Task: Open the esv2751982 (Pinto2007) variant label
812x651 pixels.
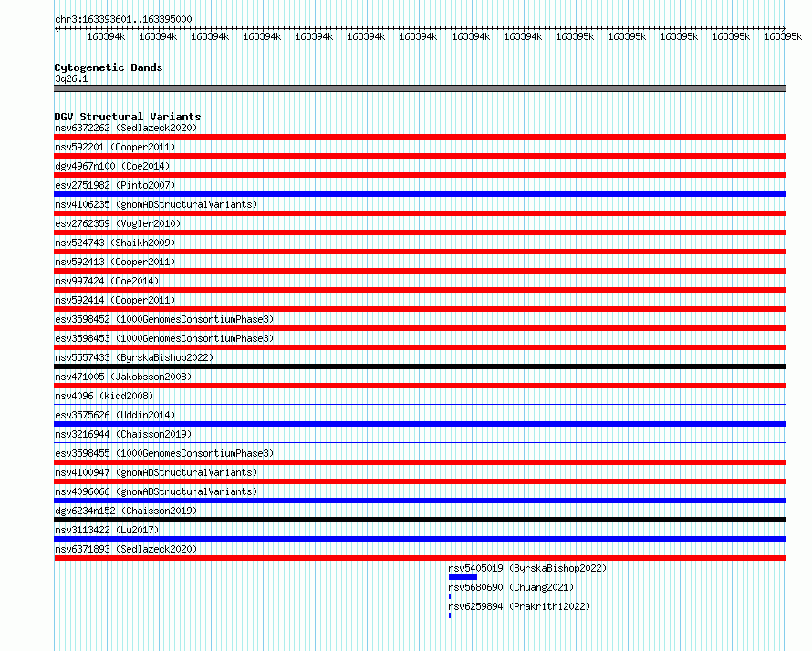Action: click(115, 185)
